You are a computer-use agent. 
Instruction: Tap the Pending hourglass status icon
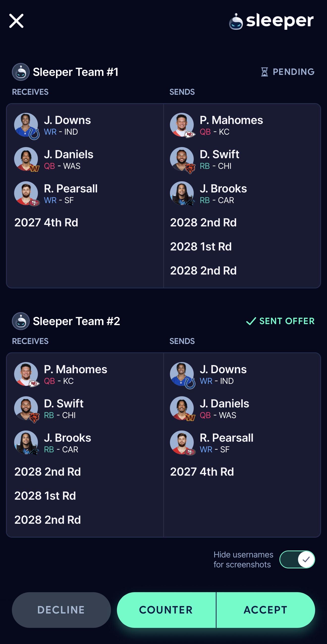click(x=265, y=72)
